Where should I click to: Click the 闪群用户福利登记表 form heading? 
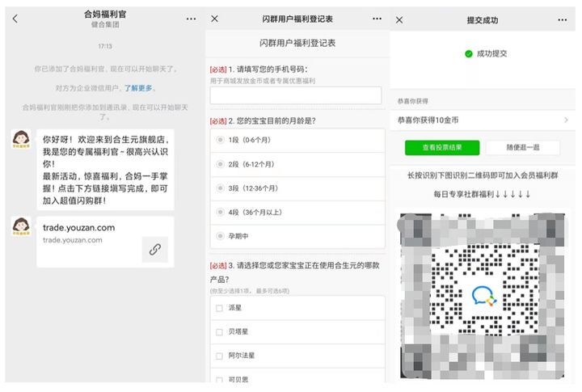(x=297, y=43)
